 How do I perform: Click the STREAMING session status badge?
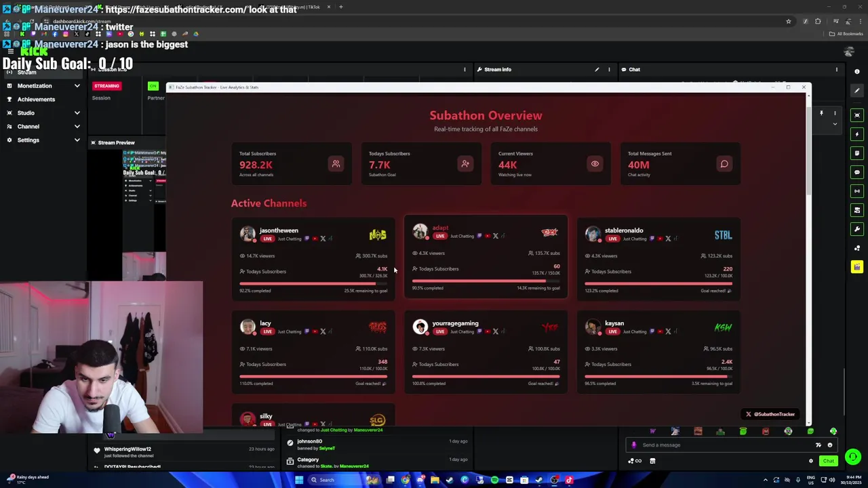coord(106,86)
